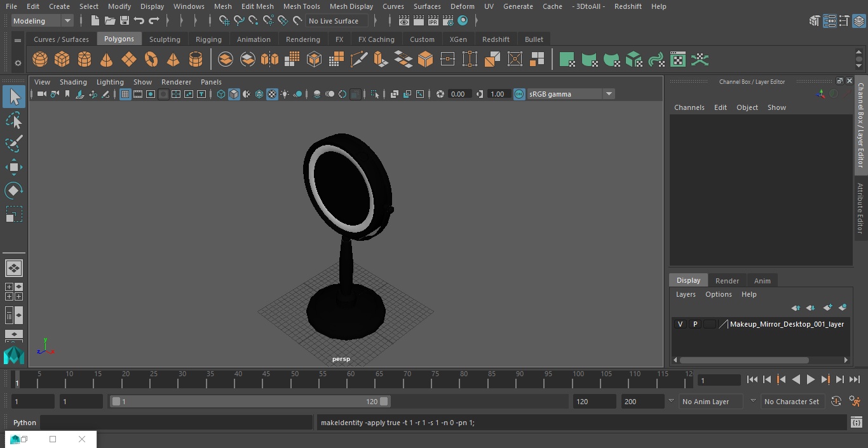The height and width of the screenshot is (448, 868).
Task: Activate the Move tool
Action: [x=14, y=167]
